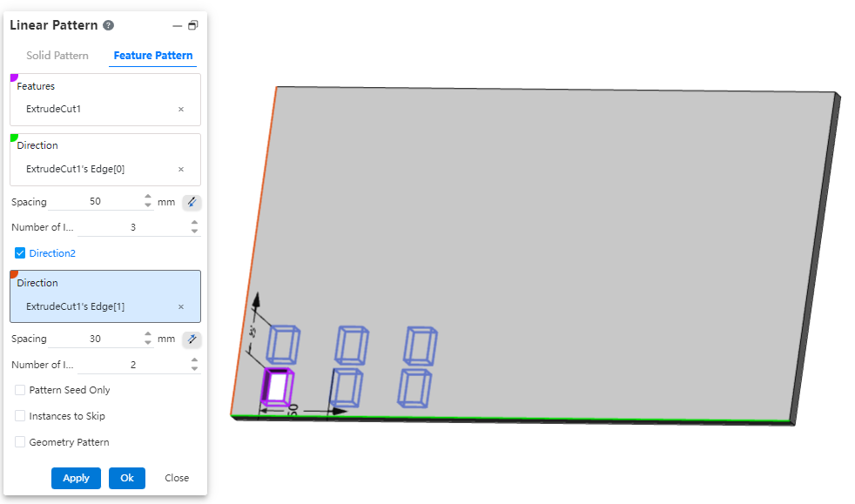Check the Instances to Skip box

pos(20,416)
